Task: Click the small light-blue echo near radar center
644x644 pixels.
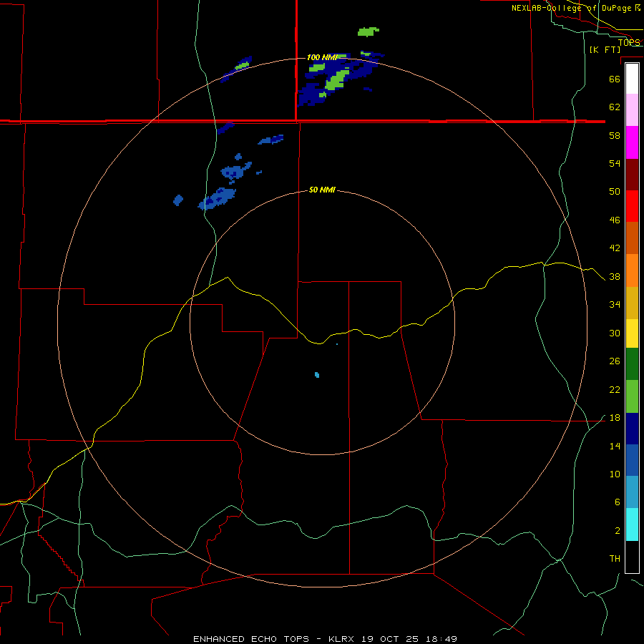Action: click(317, 374)
